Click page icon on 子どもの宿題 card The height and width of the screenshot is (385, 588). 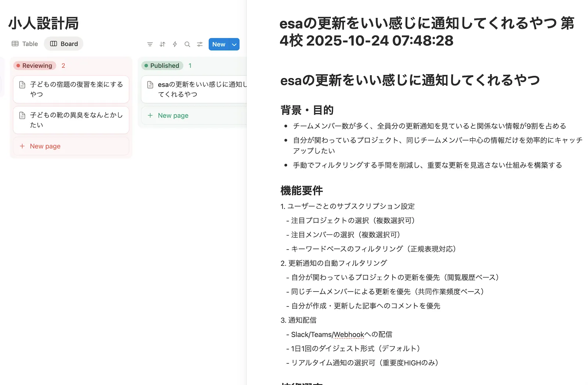tap(22, 85)
